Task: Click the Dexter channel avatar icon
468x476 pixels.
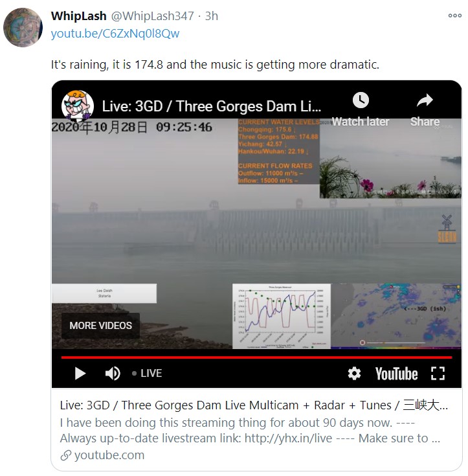Action: click(78, 106)
